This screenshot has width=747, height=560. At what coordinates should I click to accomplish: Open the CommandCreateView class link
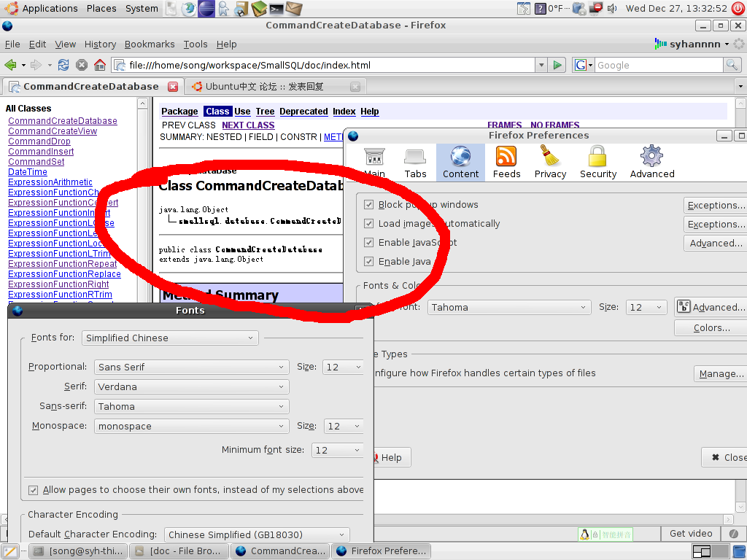point(53,131)
